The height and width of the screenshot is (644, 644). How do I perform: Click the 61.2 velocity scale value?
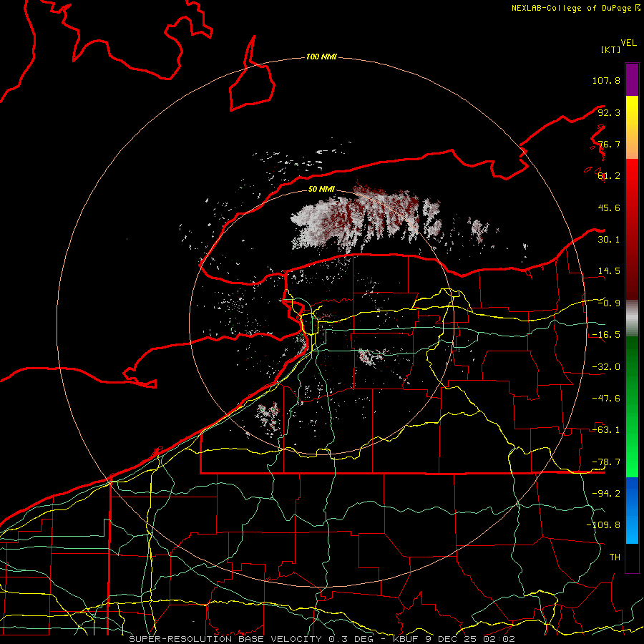(609, 176)
